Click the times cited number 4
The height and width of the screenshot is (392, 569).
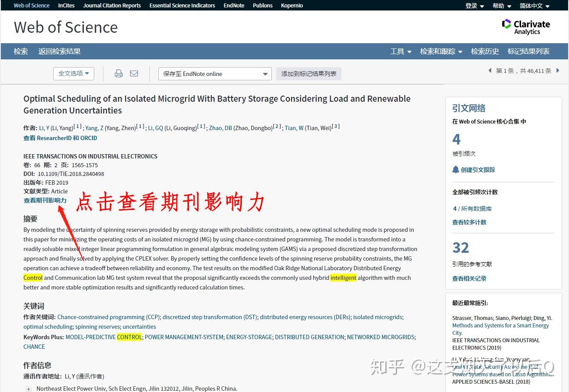click(456, 139)
